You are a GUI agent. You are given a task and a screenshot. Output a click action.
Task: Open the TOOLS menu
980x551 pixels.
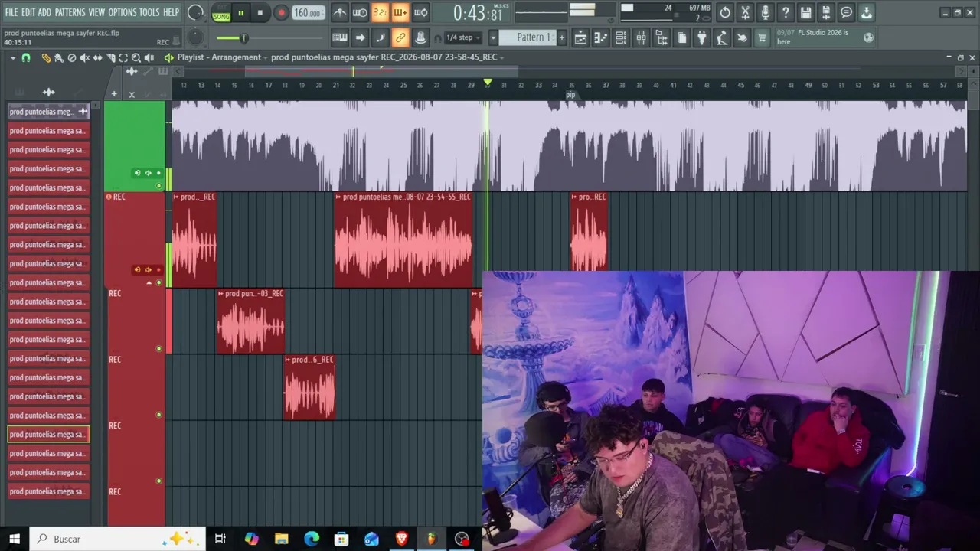click(149, 12)
